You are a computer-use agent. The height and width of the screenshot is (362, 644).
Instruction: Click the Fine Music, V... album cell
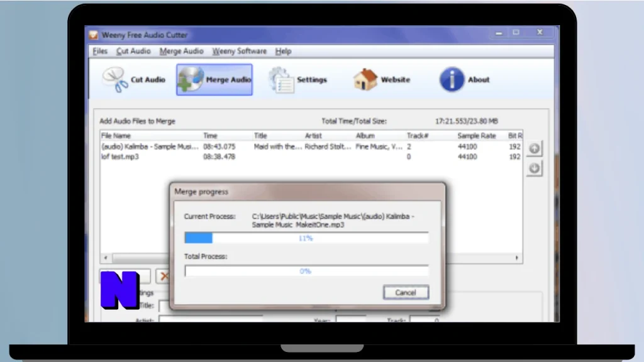[x=379, y=146]
